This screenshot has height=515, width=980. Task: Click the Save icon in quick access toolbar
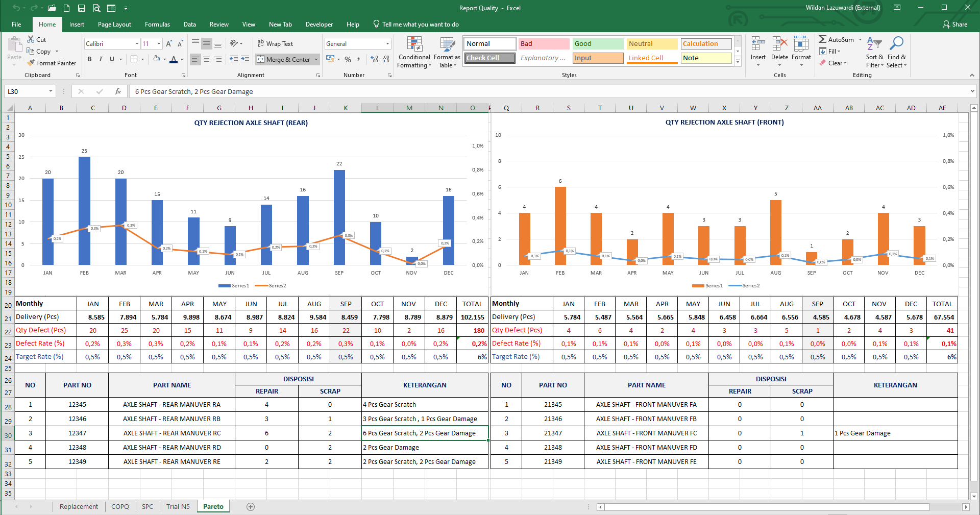(82, 8)
